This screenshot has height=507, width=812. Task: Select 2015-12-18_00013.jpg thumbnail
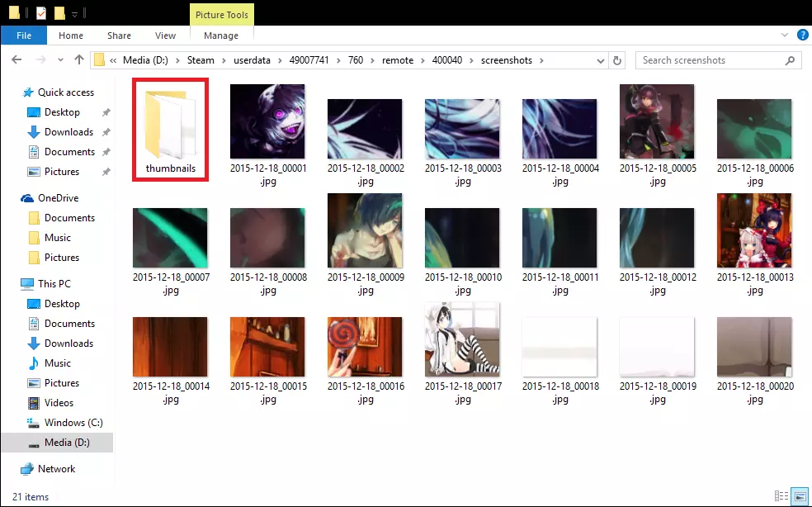point(754,230)
